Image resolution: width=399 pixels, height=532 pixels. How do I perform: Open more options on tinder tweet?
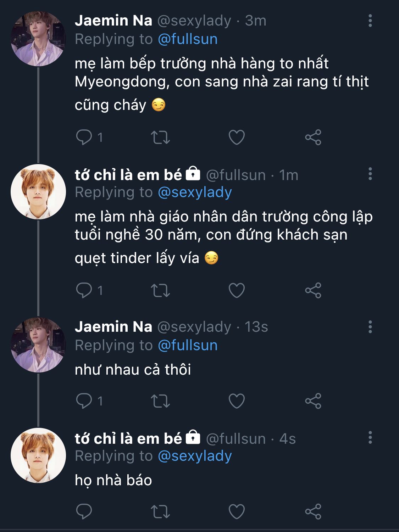tap(370, 174)
